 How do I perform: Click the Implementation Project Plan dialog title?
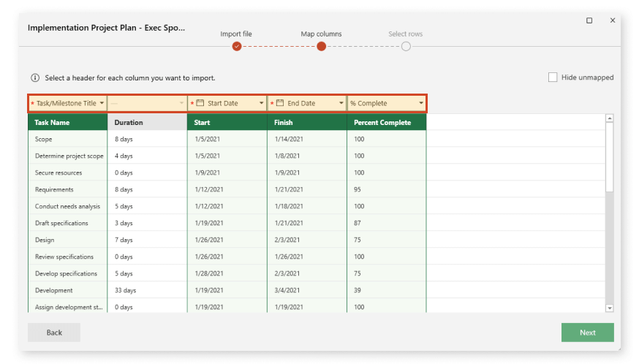click(x=106, y=28)
